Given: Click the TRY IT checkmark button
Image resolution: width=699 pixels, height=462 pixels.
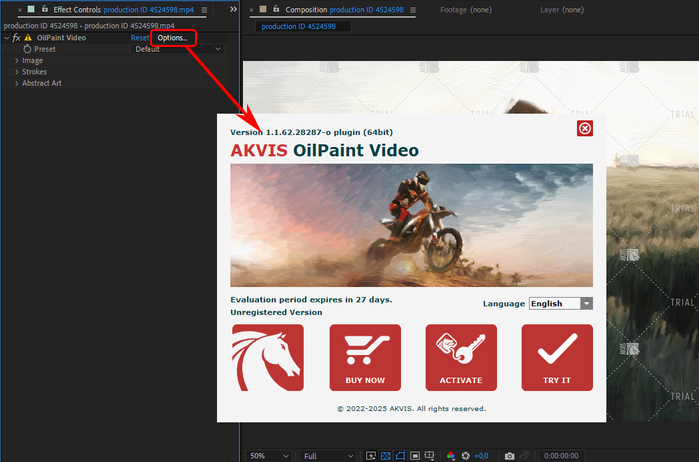Looking at the screenshot, I should pyautogui.click(x=557, y=358).
